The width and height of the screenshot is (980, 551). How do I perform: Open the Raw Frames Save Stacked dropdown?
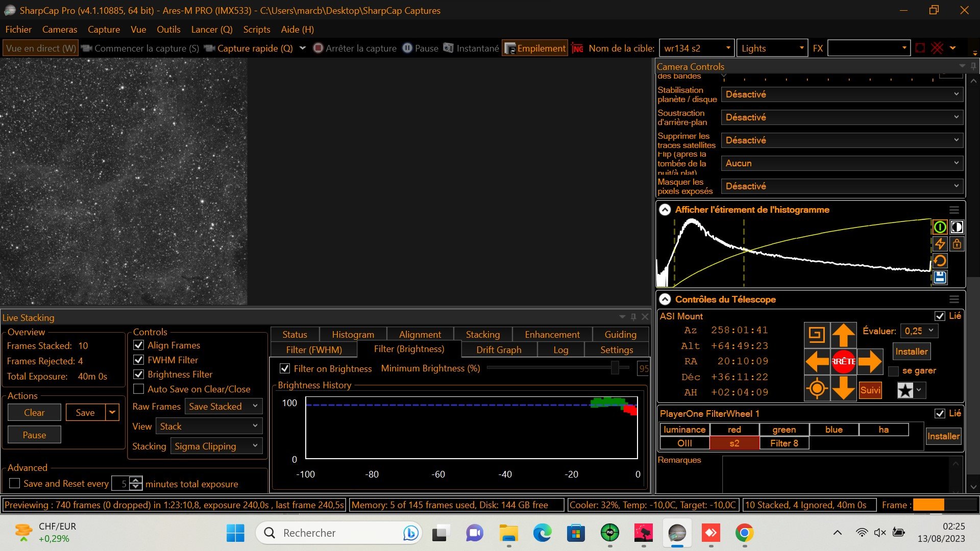[x=224, y=406]
